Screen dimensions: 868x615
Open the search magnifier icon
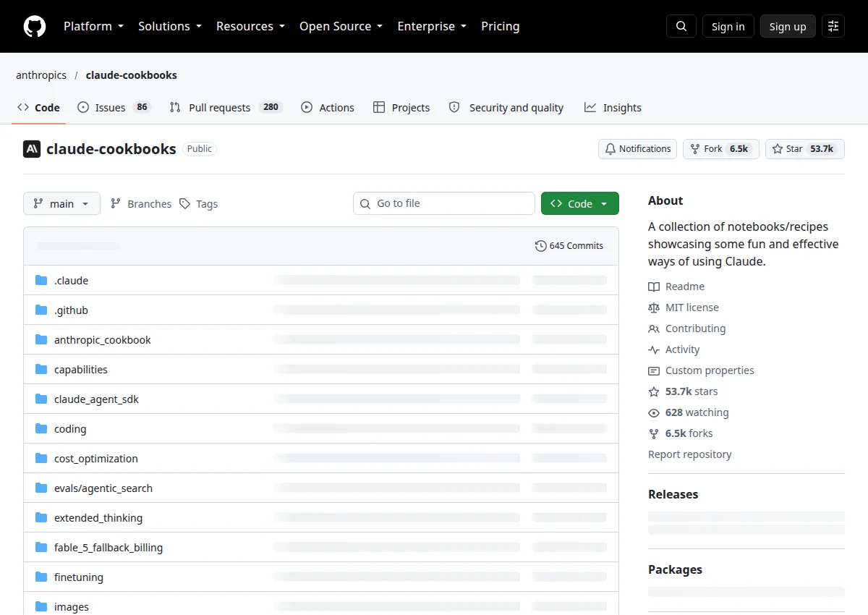[x=681, y=26]
